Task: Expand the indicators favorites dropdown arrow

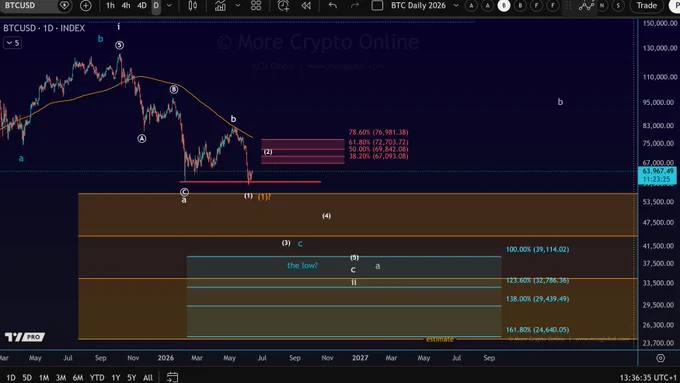Action: [238, 6]
